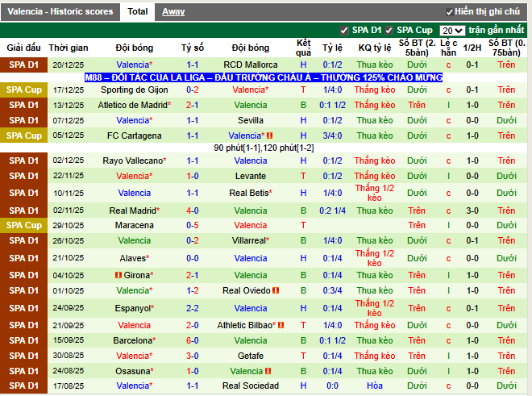Click the extra time note 90 phút[1-1],120 phút[1-2]
Screen dimensions: 532x396
click(264, 148)
